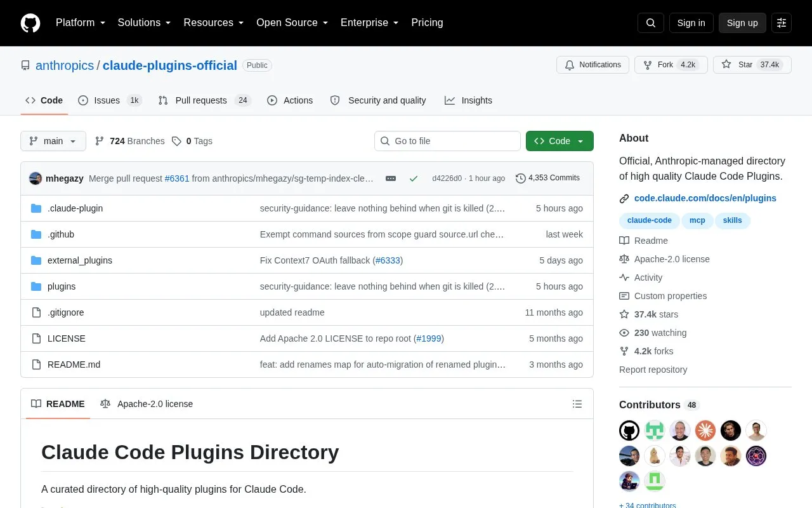
Task: Click mhegazy avatar in commit bar
Action: click(x=36, y=178)
